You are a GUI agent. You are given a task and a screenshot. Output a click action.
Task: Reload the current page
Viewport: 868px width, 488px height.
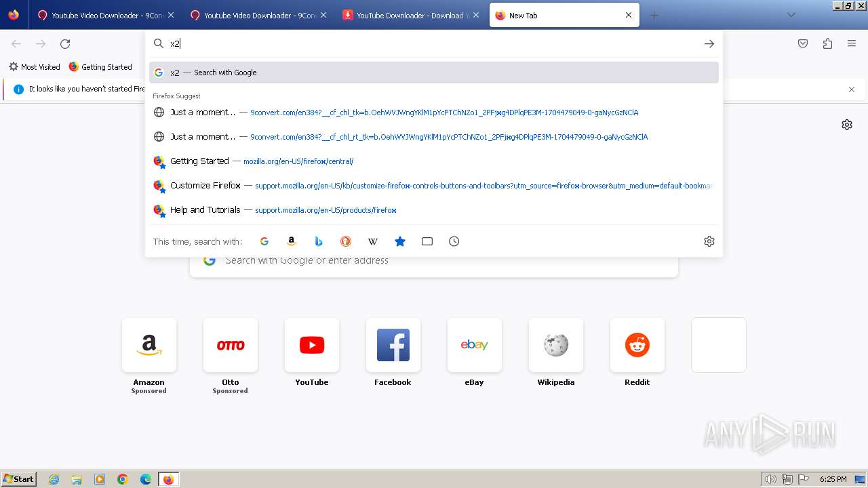(x=65, y=43)
